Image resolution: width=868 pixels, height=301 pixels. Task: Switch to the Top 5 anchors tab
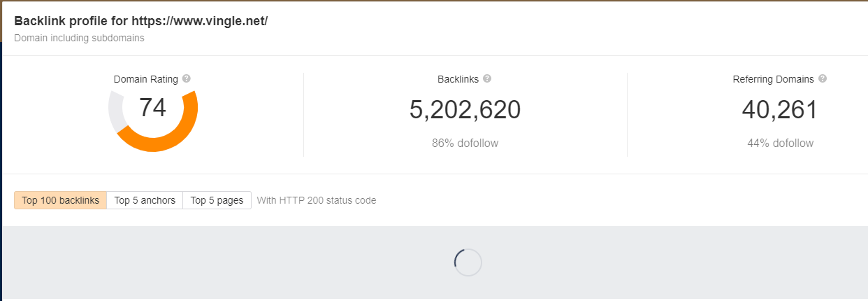coord(145,200)
